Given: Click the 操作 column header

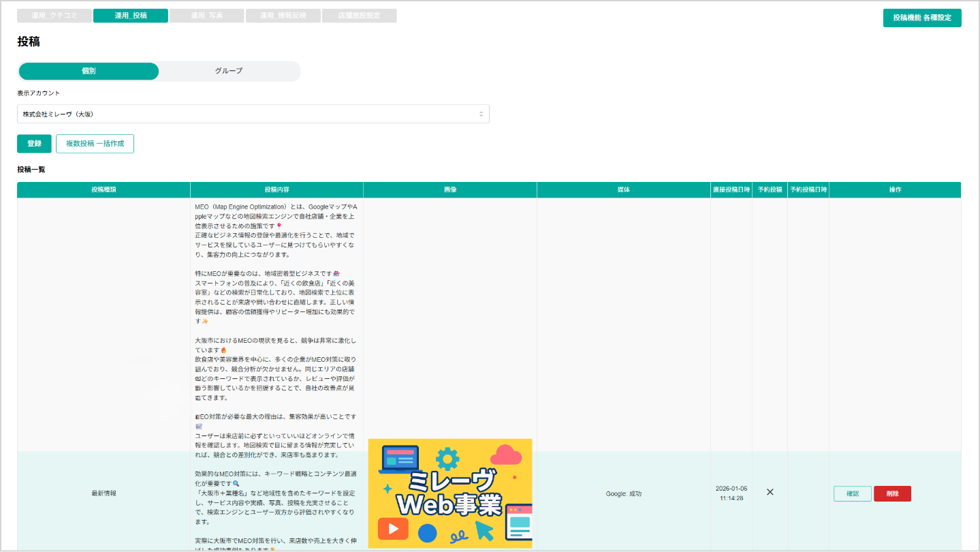Looking at the screenshot, I should pos(895,189).
